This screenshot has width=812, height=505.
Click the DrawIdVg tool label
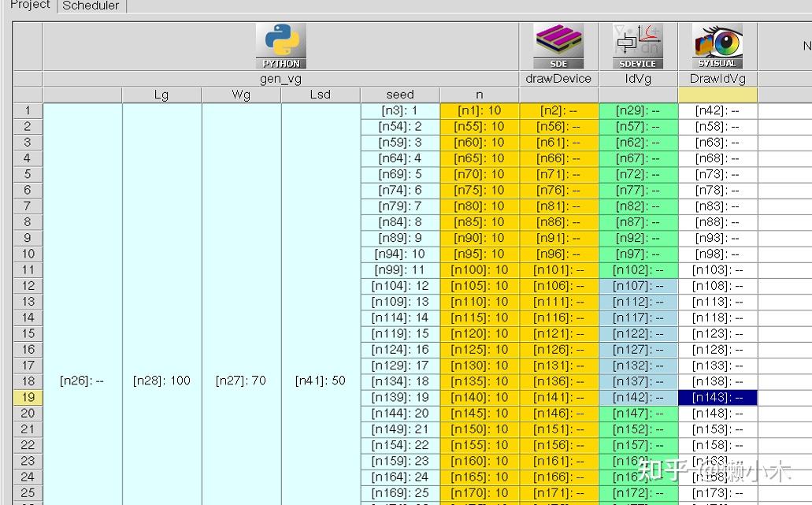717,79
